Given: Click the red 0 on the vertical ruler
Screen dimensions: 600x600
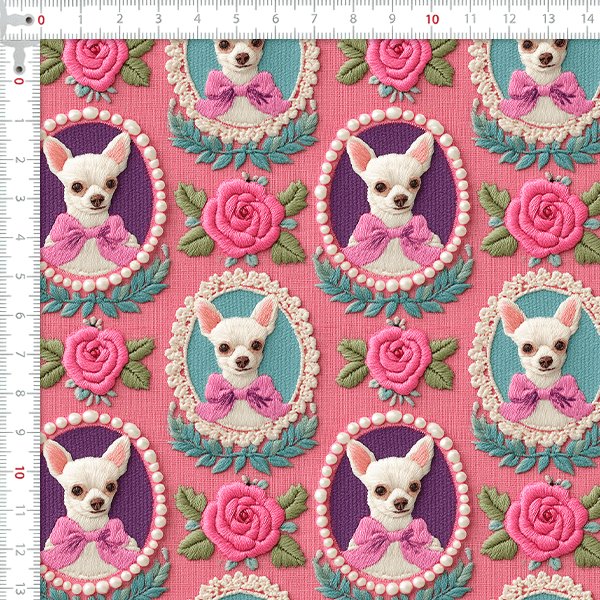Looking at the screenshot, I should click(x=19, y=81).
